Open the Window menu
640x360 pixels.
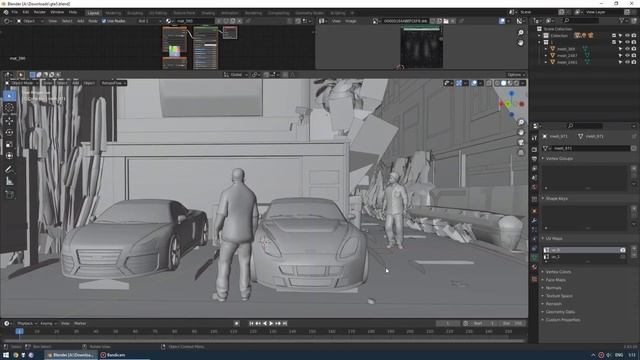57,12
